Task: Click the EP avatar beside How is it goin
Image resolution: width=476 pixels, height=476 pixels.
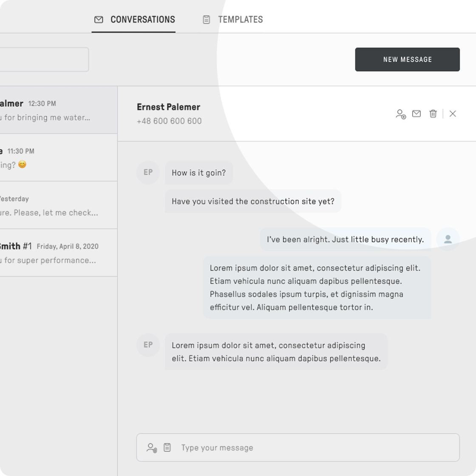Action: point(148,173)
